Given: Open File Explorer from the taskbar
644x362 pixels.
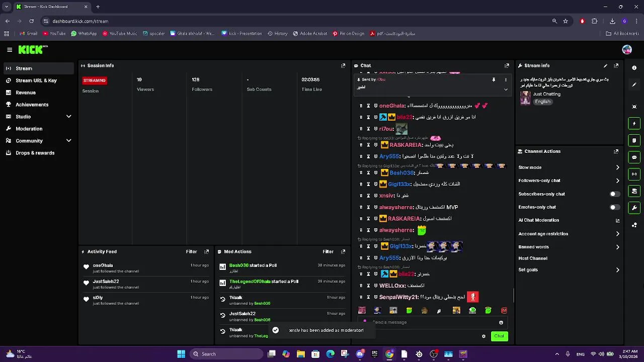Looking at the screenshot, I should (301, 354).
